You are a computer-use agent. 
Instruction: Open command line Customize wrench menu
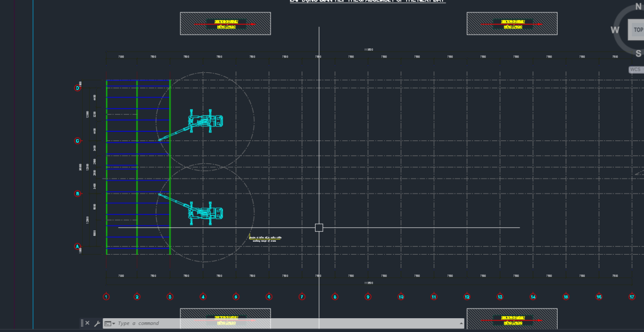click(x=97, y=323)
